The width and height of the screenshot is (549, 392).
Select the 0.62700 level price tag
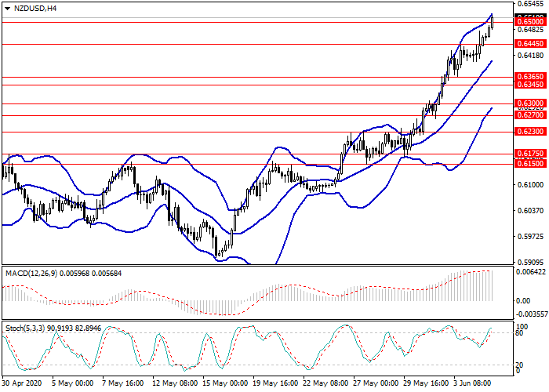[529, 115]
